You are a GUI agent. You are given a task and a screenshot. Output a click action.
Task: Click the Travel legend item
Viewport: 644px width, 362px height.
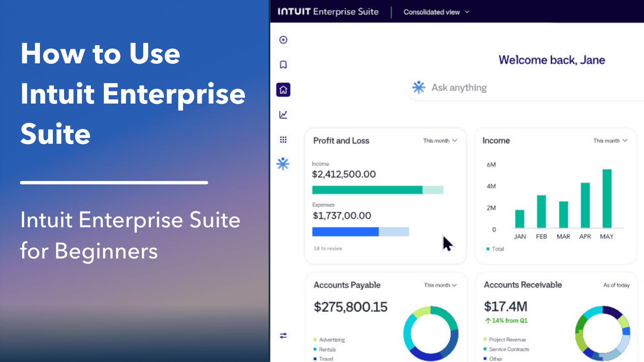point(323,359)
